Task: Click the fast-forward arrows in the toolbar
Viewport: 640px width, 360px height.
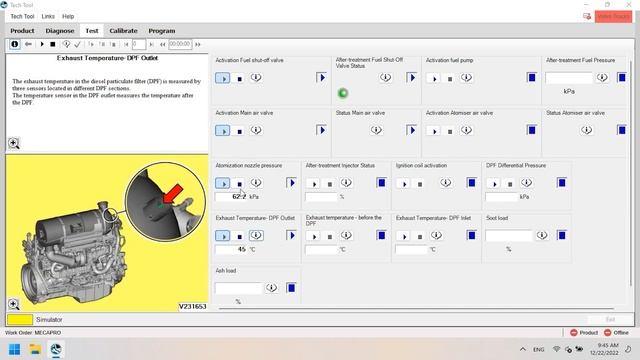Action: 198,44
